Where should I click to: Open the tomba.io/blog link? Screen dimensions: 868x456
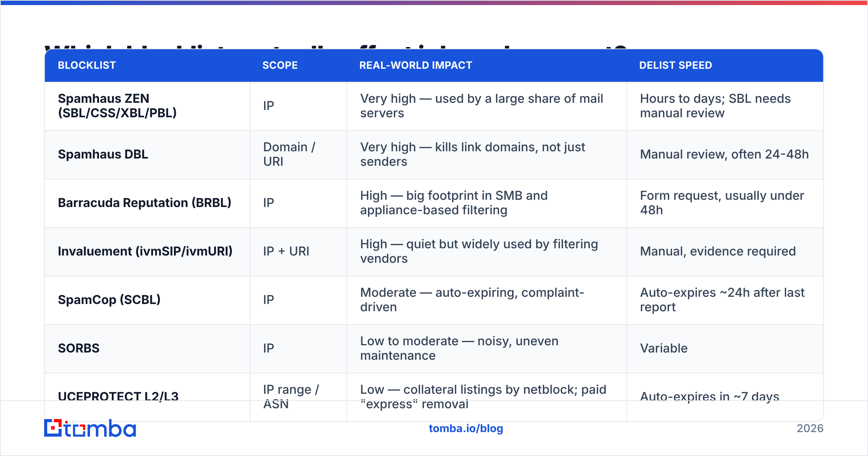[466, 428]
